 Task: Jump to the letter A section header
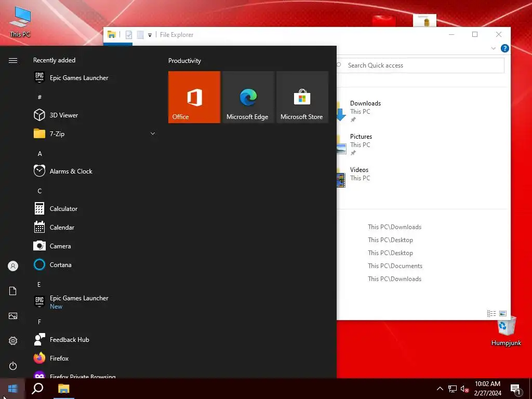(x=39, y=154)
